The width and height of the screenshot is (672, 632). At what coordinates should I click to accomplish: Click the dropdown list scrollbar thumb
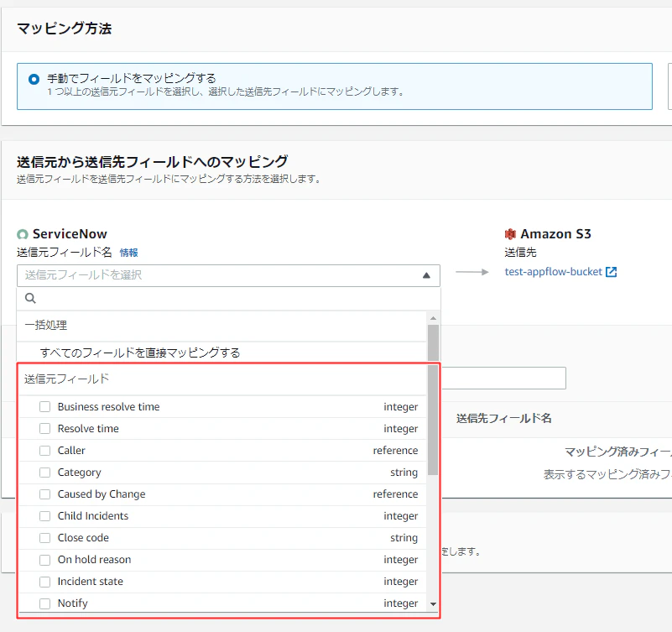click(433, 400)
